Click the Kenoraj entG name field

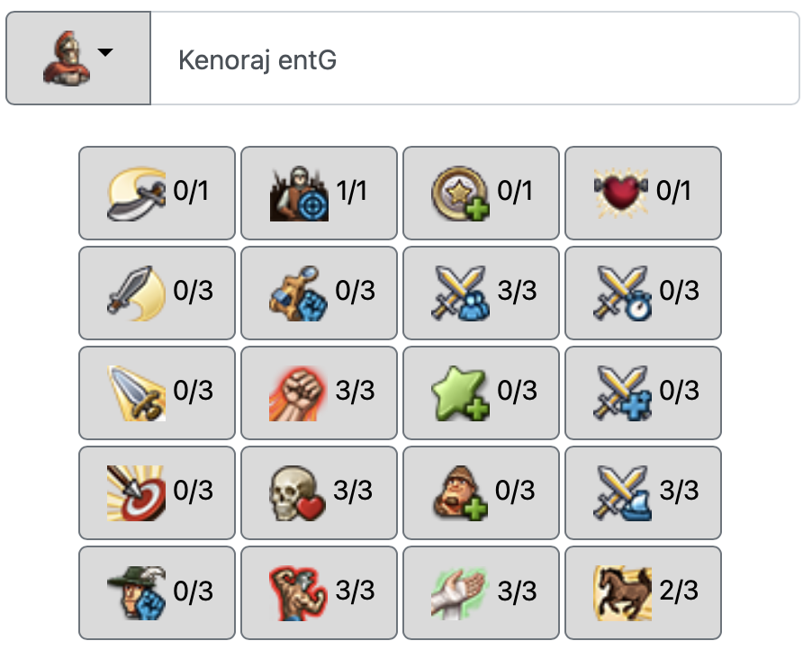474,59
